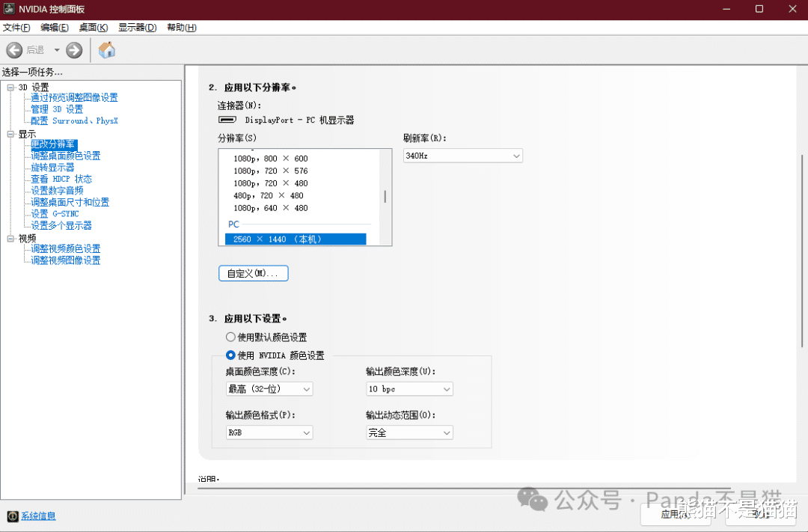This screenshot has width=808, height=532.
Task: Open the Home icon in toolbar
Action: [x=107, y=50]
